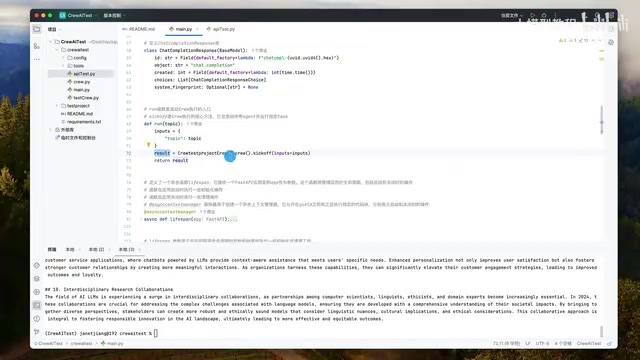Viewport: 640px width, 360px height.
Task: Open the Python Packages layers icon
Action: pos(37,278)
